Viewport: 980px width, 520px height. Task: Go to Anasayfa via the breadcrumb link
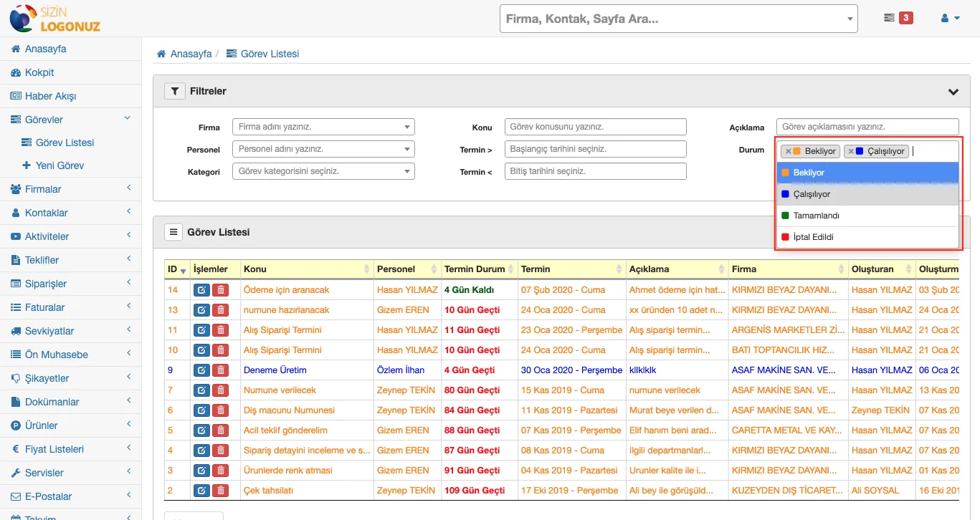(x=191, y=54)
